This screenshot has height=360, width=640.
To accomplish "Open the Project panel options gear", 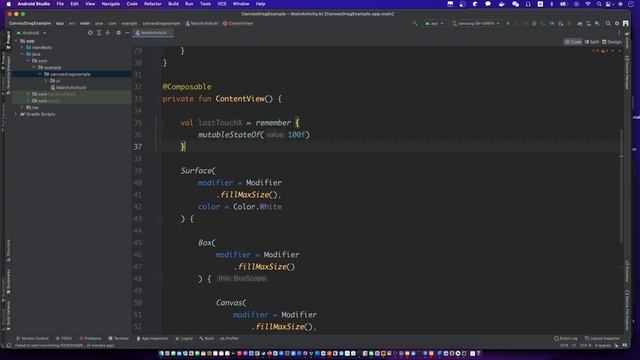I will pos(118,33).
